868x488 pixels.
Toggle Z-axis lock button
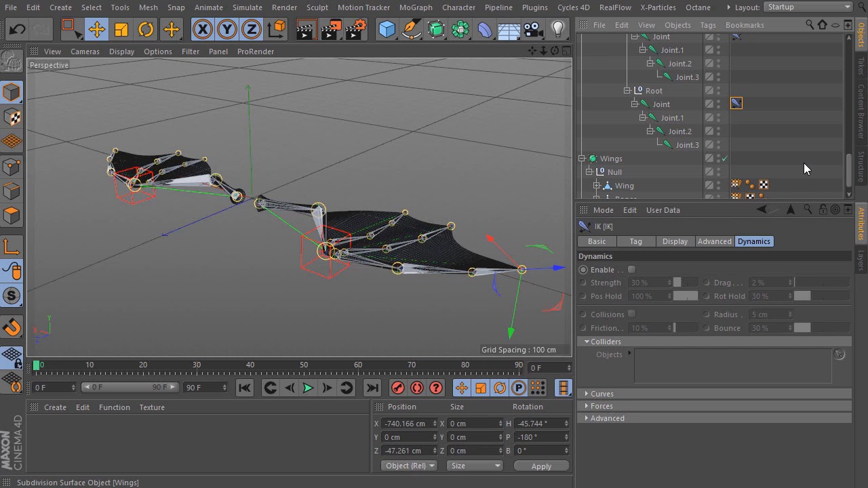point(251,29)
